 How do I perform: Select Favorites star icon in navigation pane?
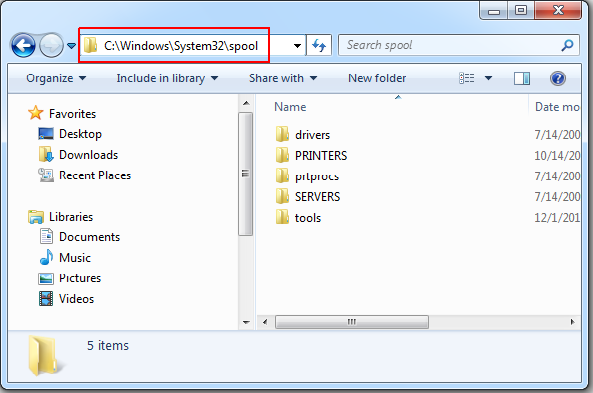[x=36, y=113]
